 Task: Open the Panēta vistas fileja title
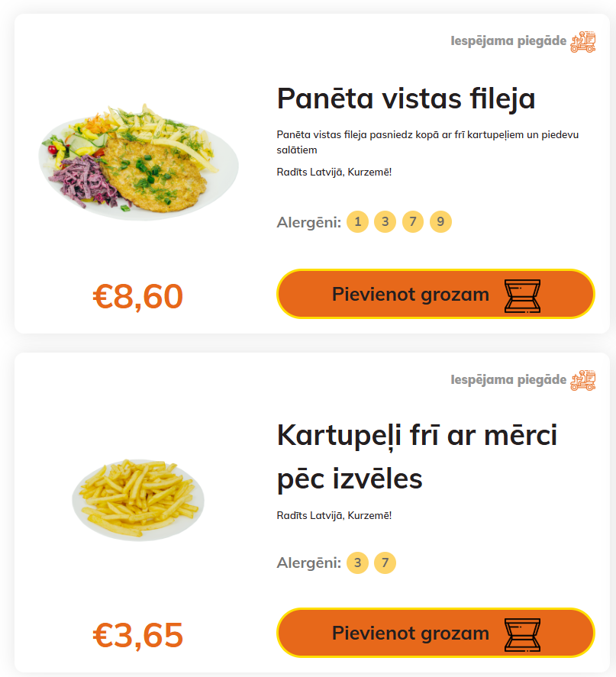coord(406,98)
